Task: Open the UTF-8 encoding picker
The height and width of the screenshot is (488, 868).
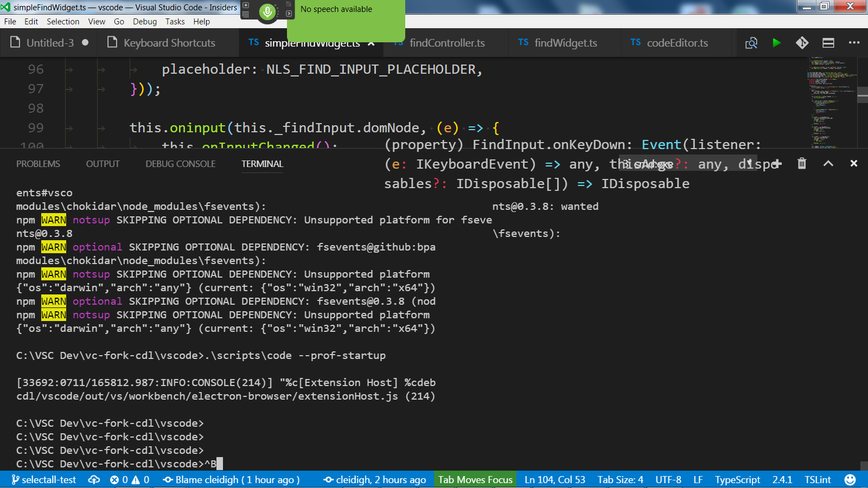Action: 668,479
